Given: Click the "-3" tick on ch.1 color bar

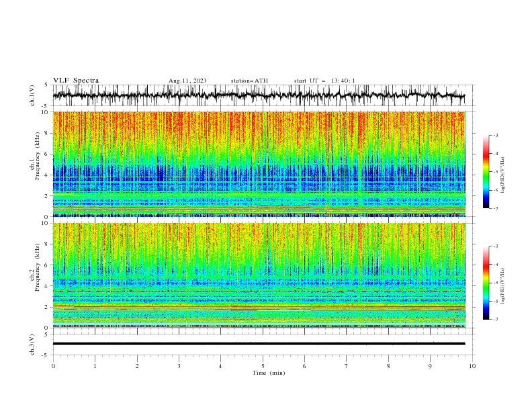Looking at the screenshot, I should click(x=495, y=135).
